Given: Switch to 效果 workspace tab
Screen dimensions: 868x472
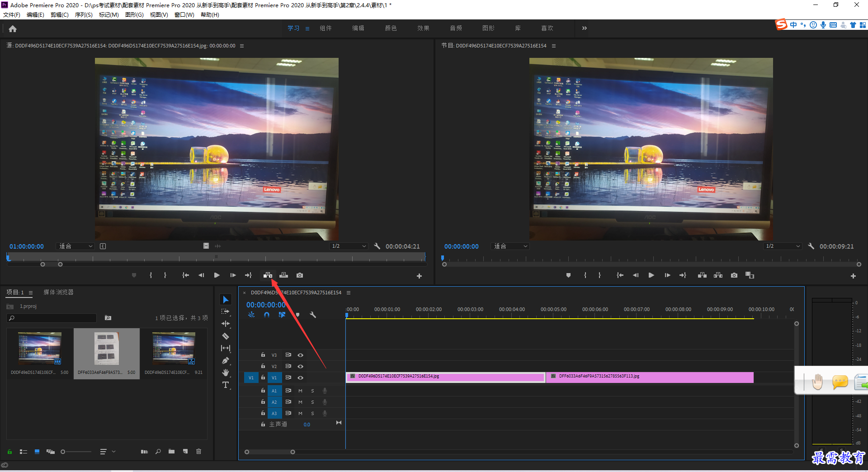Looking at the screenshot, I should pyautogui.click(x=423, y=28).
